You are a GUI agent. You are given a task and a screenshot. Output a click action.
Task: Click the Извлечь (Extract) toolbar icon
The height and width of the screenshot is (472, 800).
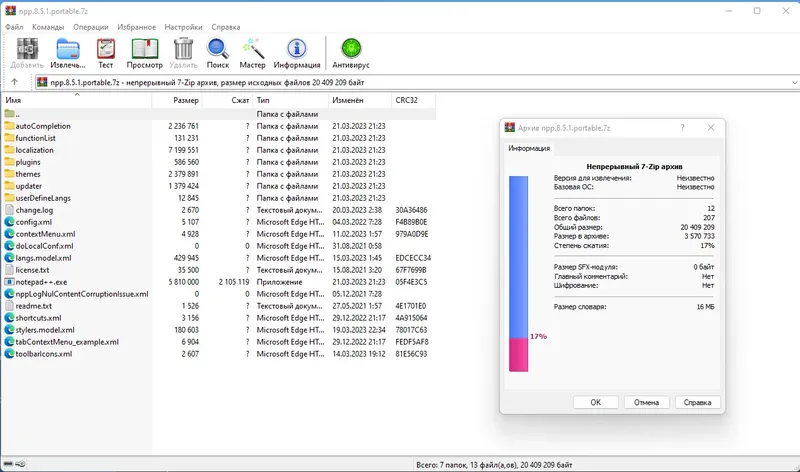pos(68,49)
